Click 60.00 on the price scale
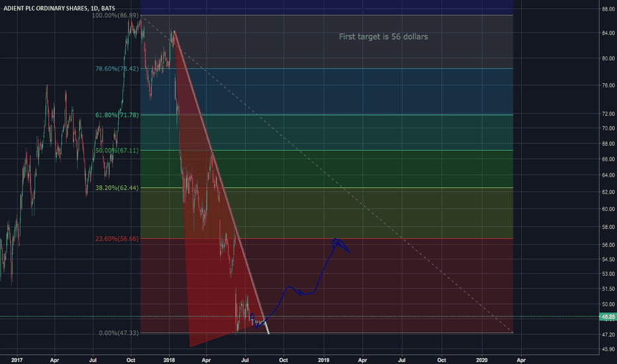Screen dimensions: 617x364 608,209
